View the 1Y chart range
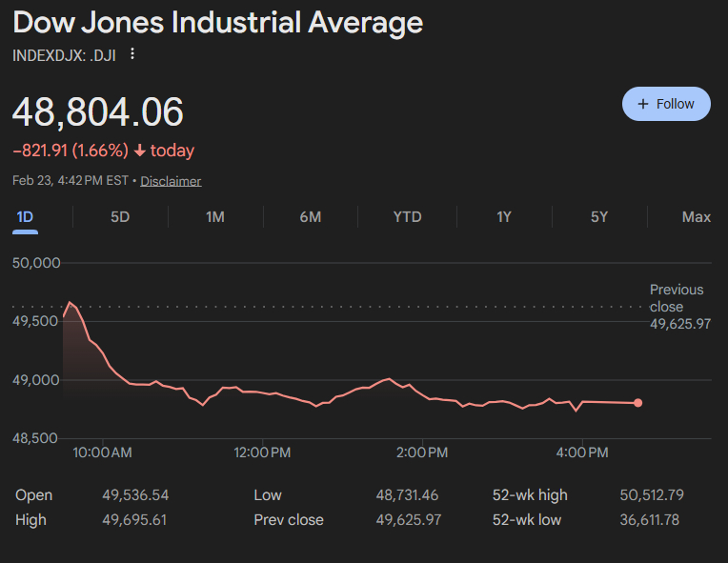728x563 pixels. 504,217
